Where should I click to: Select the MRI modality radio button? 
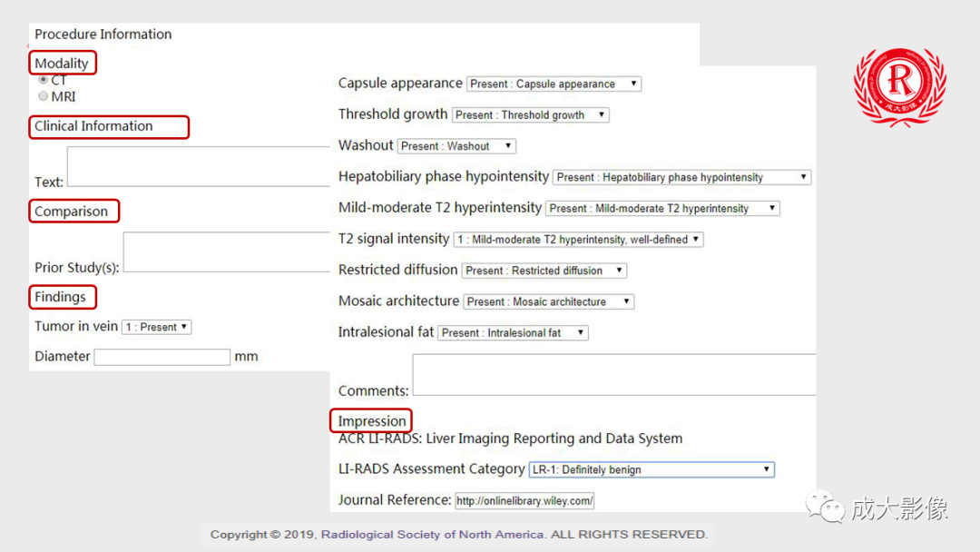pyautogui.click(x=43, y=96)
